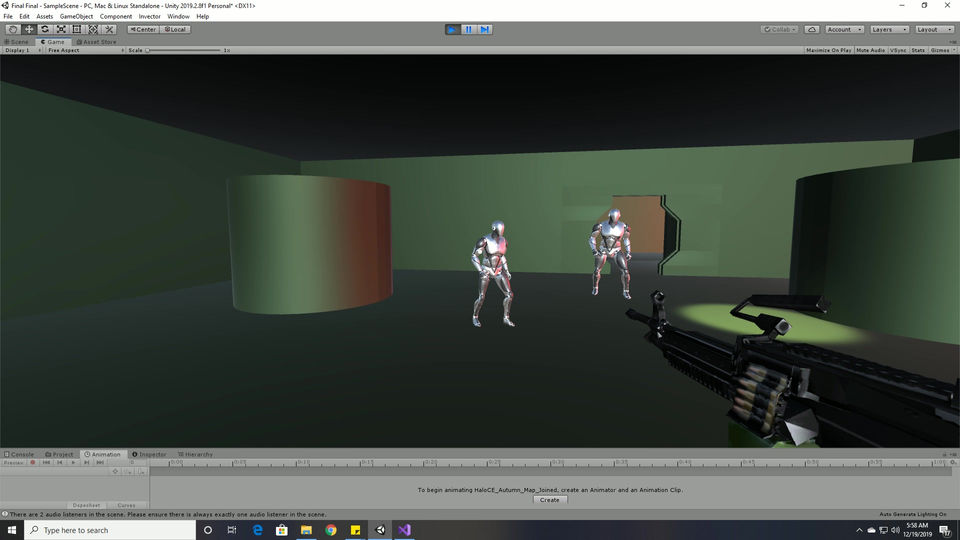Open Google Chrome from the taskbar
This screenshot has height=540, width=960.
click(331, 530)
